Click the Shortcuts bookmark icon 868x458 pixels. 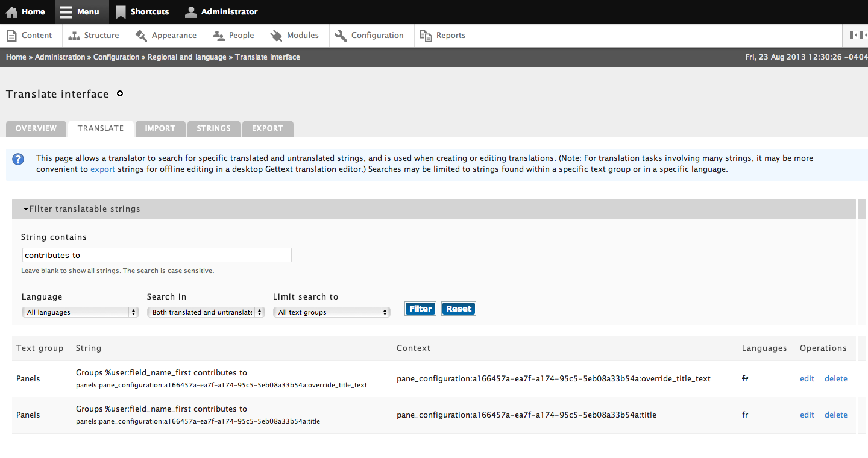121,11
